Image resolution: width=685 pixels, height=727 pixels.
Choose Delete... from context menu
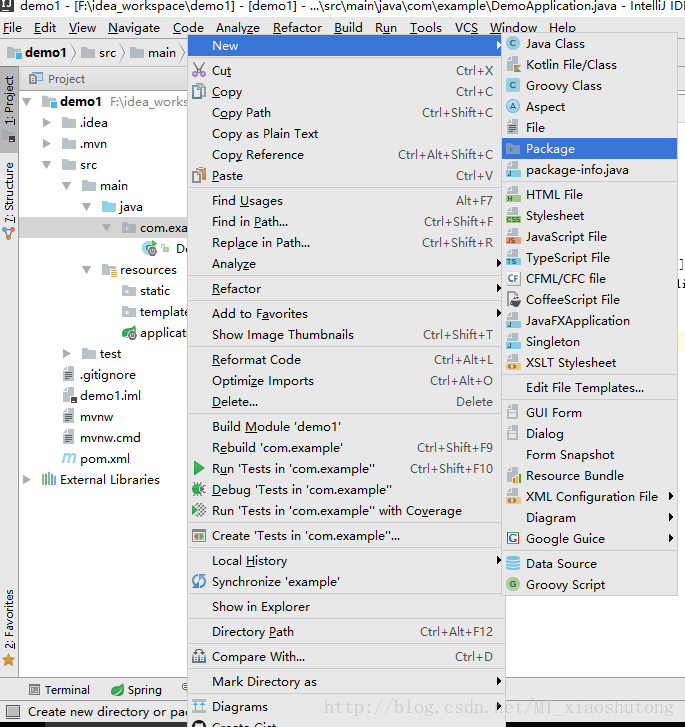pos(346,402)
